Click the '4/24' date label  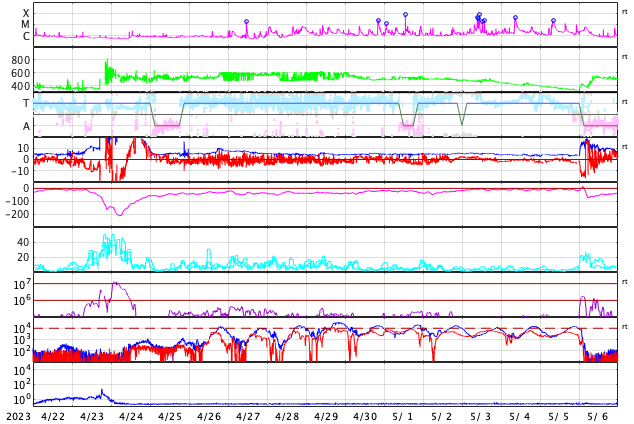(x=131, y=416)
